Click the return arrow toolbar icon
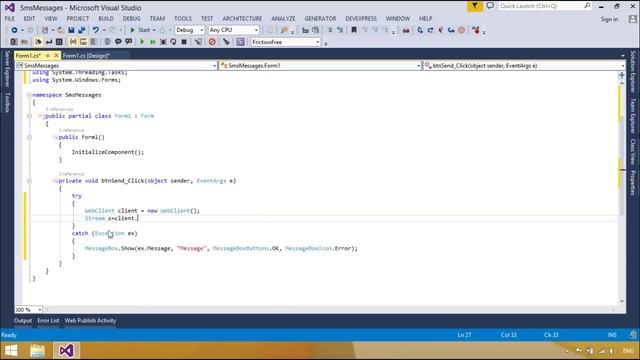The height and width of the screenshot is (360, 640). point(49,42)
